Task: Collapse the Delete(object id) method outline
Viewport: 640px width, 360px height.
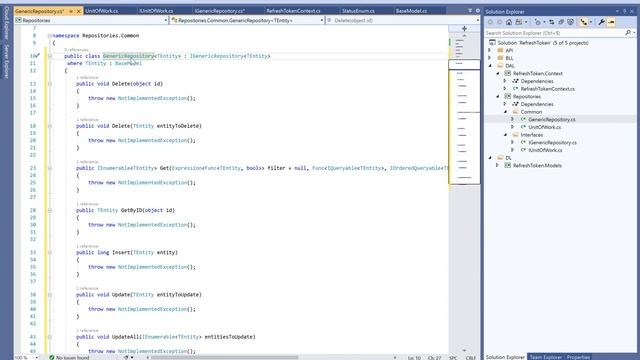Action: pyautogui.click(x=50, y=84)
